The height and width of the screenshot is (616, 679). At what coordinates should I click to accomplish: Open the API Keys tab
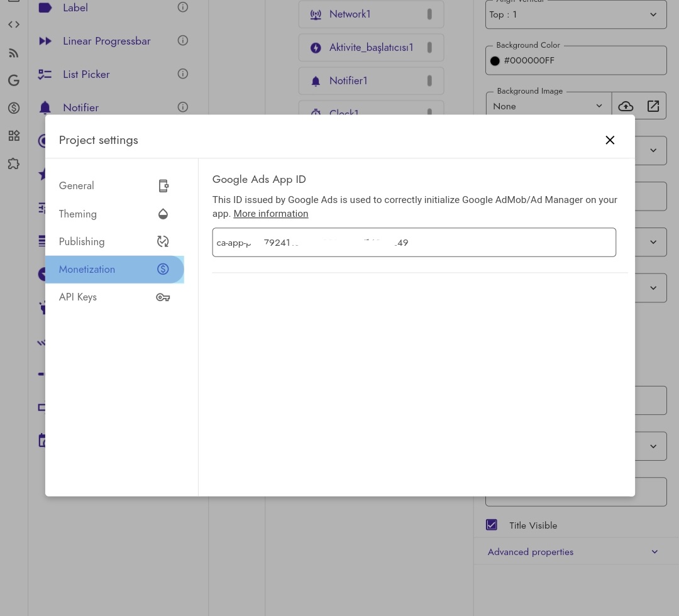coord(114,297)
